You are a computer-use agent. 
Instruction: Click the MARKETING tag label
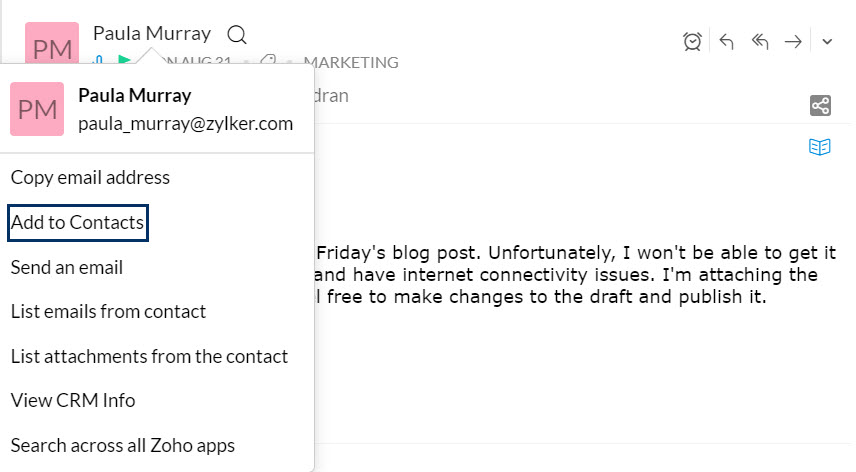coord(350,62)
